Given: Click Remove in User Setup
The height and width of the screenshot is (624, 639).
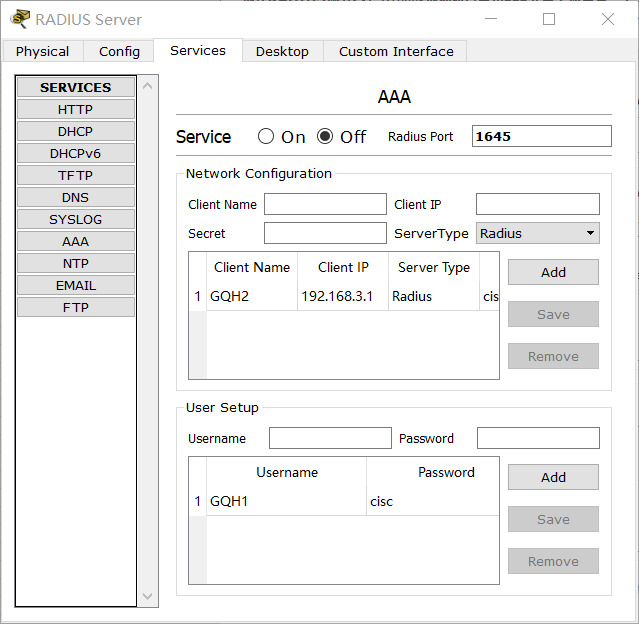Looking at the screenshot, I should [x=553, y=561].
